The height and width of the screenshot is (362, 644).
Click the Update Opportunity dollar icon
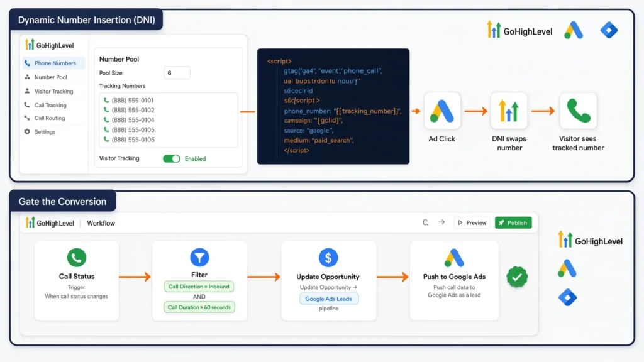[328, 258]
